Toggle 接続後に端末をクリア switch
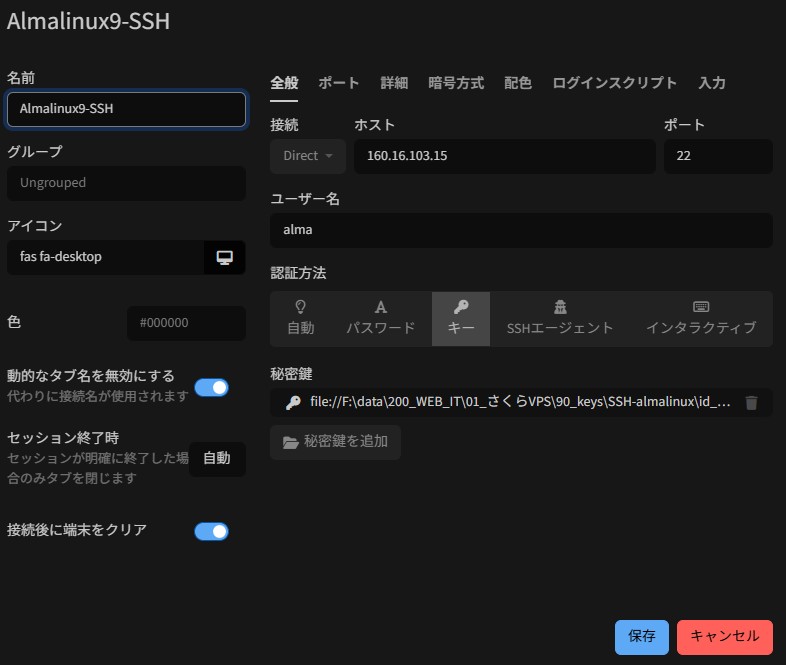786x665 pixels. pos(211,531)
